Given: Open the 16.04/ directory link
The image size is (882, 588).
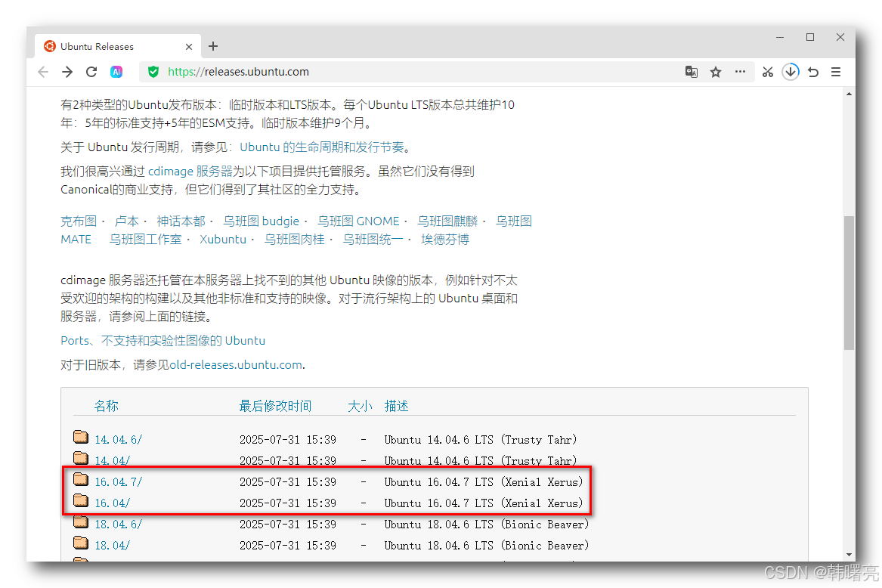Looking at the screenshot, I should click(x=112, y=503).
